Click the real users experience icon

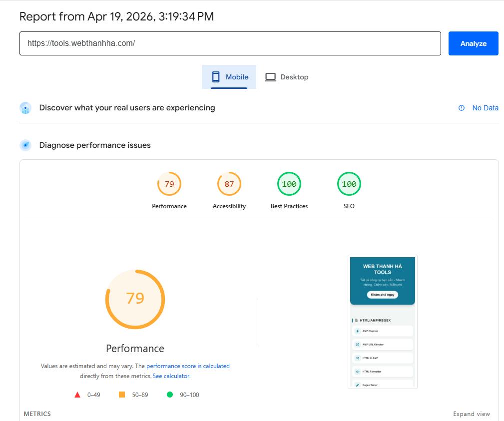[x=25, y=108]
